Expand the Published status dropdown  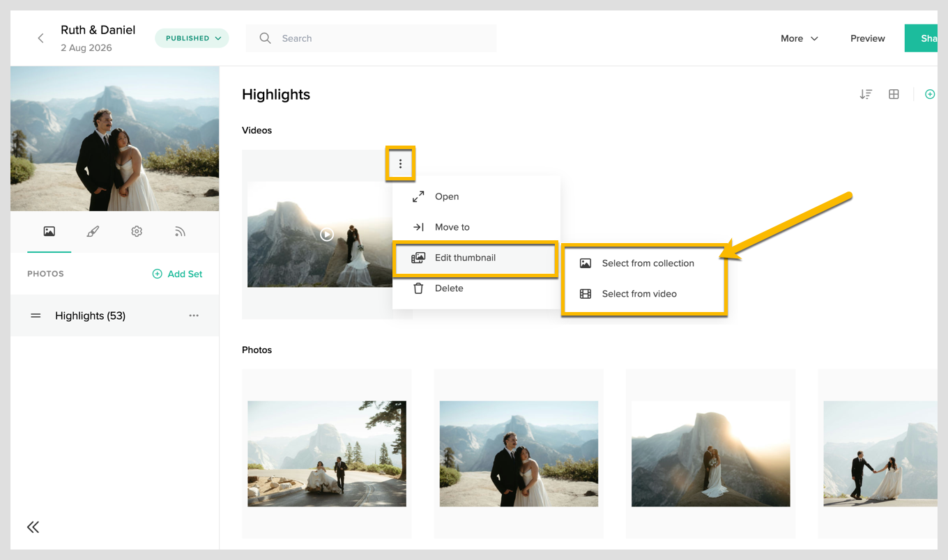[192, 38]
